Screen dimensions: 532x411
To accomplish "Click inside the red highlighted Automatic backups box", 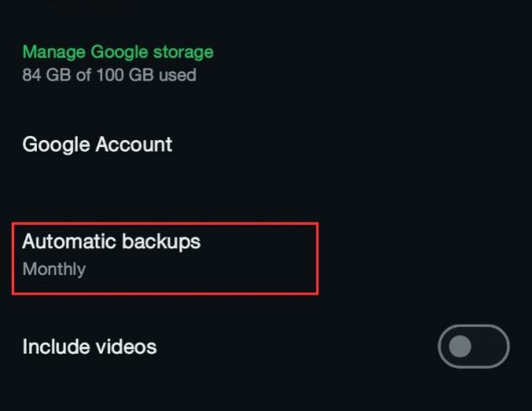I will click(165, 258).
